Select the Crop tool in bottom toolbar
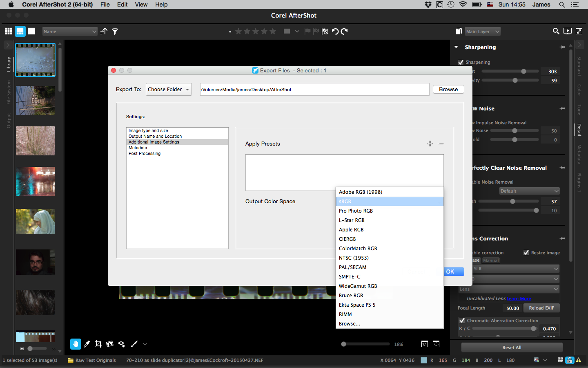Screen dimensions: 588x368 (98, 344)
